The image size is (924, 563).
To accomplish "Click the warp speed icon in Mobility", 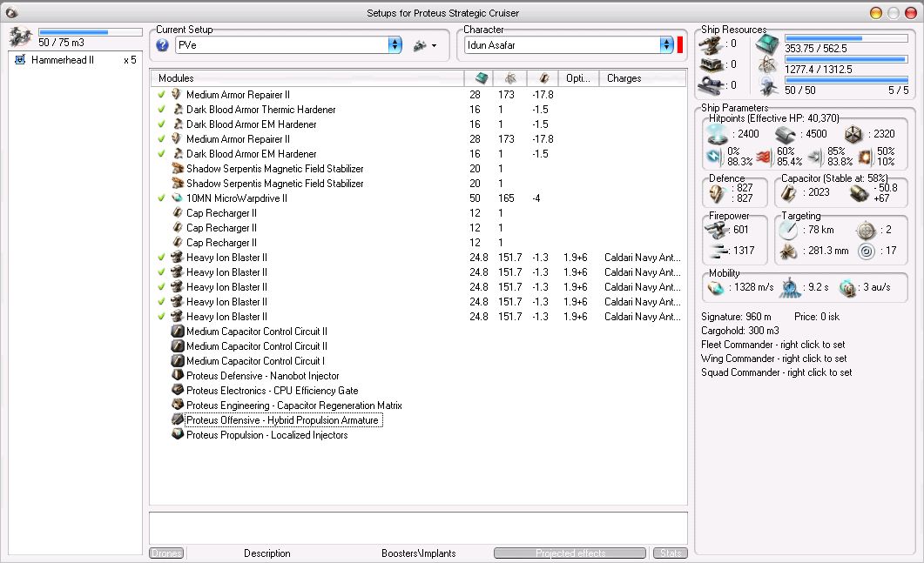I will pyautogui.click(x=846, y=287).
